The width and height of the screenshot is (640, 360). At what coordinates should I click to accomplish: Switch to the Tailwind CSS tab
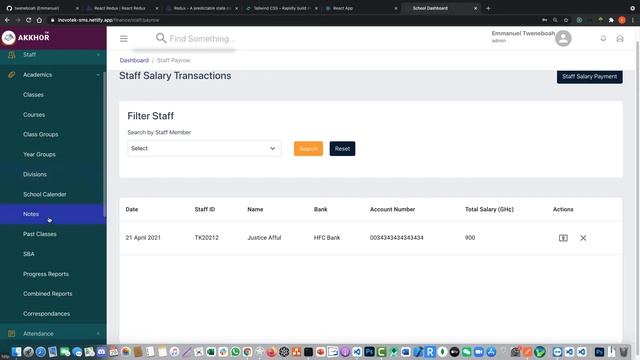(282, 8)
